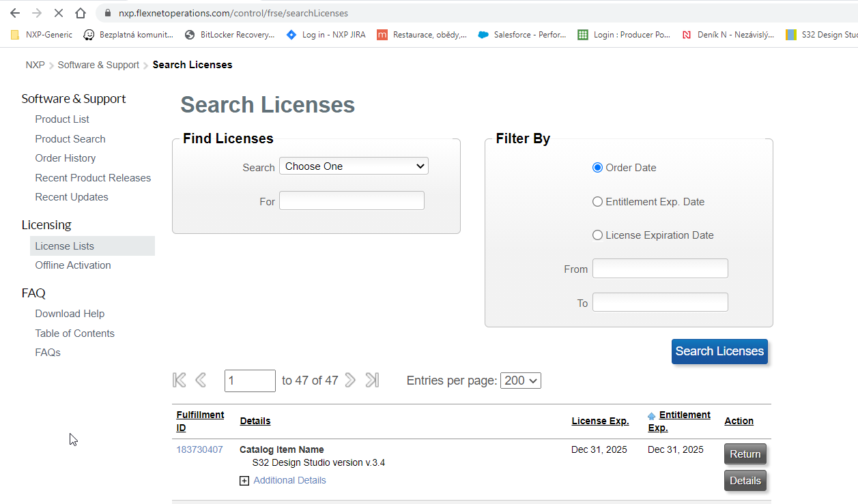Select the Order Date radio button
The width and height of the screenshot is (858, 504).
point(598,168)
